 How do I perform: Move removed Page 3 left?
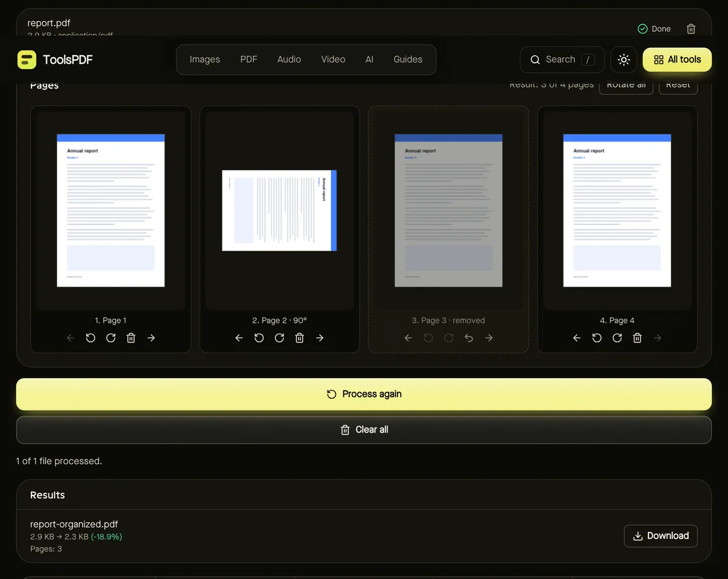408,338
